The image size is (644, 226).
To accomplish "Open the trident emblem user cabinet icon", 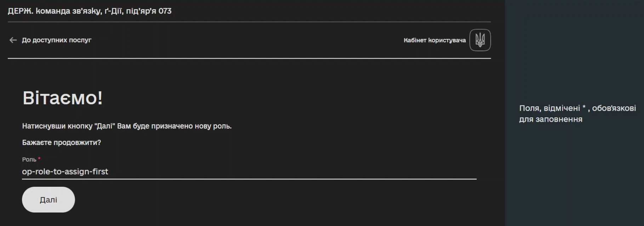I will point(480,40).
